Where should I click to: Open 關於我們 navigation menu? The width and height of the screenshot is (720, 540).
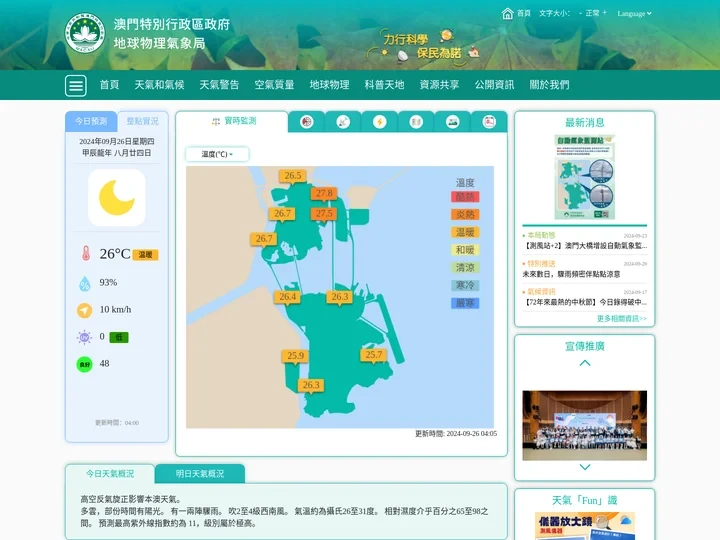pos(550,85)
